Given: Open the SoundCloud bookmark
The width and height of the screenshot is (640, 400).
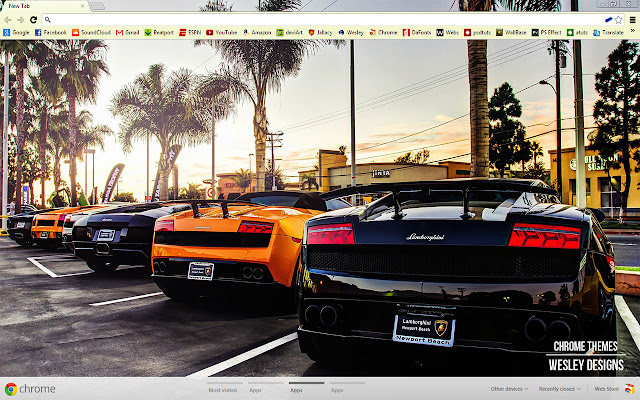Looking at the screenshot, I should 91,32.
